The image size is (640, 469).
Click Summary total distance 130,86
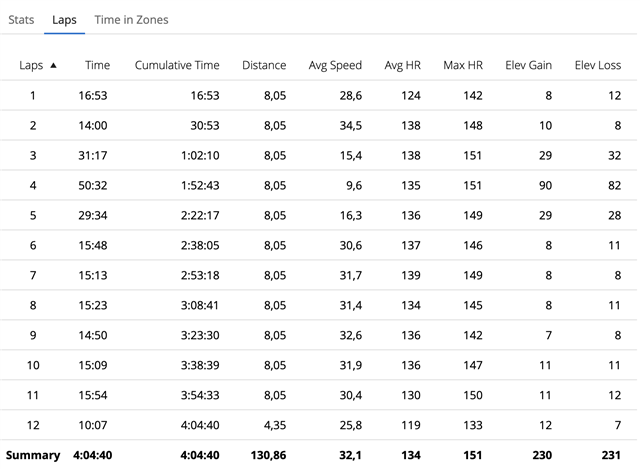click(268, 455)
